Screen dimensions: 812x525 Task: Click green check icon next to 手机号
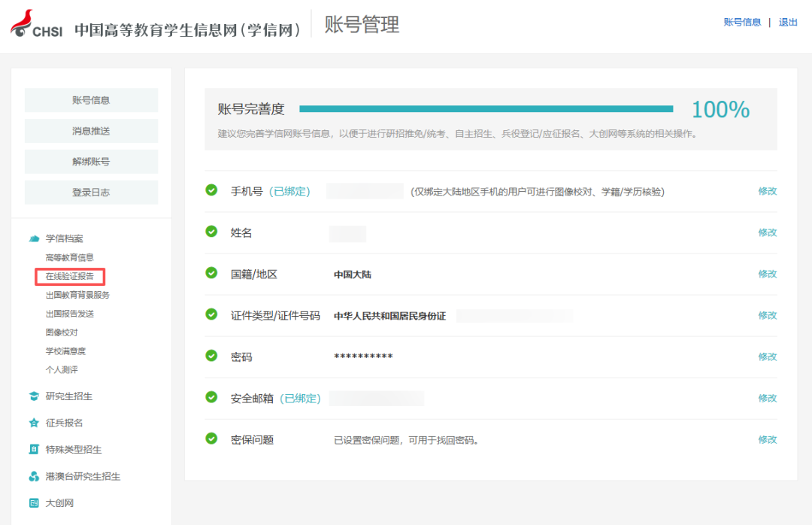[212, 190]
